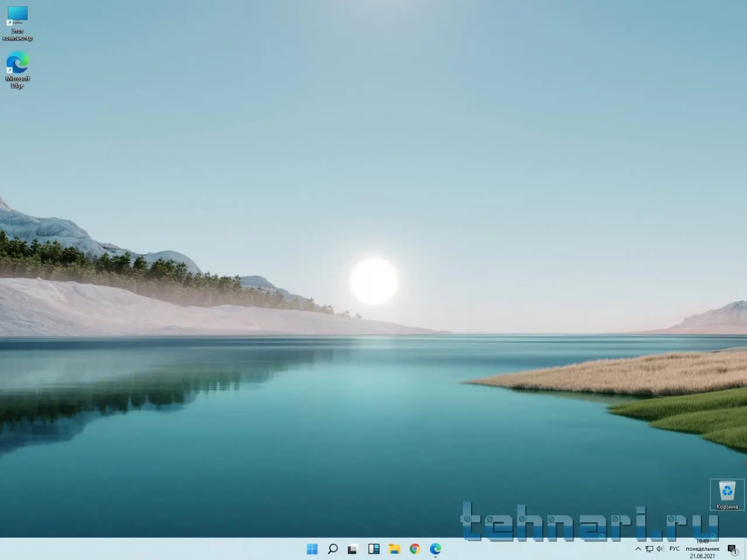747x560 pixels.
Task: Show hidden tray icons with the chevron
Action: 638,549
